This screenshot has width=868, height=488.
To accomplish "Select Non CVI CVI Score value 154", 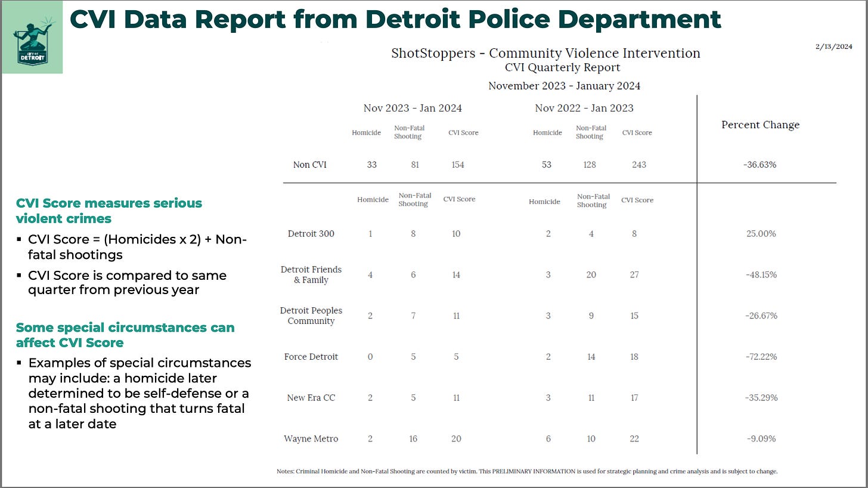I will tap(457, 165).
